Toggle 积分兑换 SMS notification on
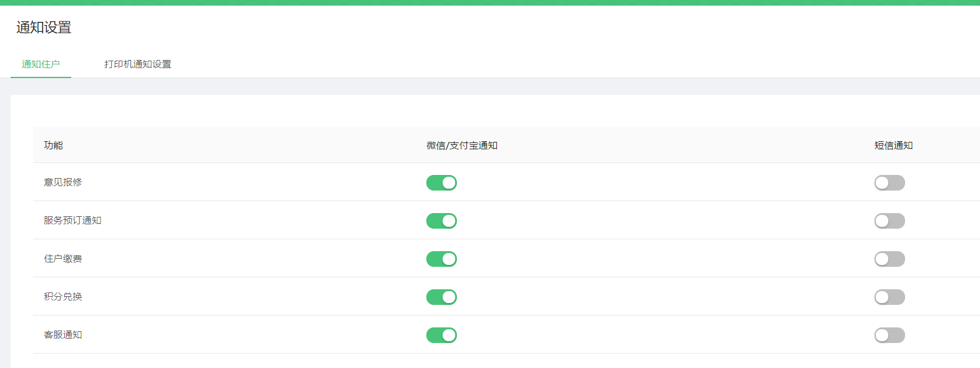This screenshot has width=980, height=368. [x=889, y=297]
